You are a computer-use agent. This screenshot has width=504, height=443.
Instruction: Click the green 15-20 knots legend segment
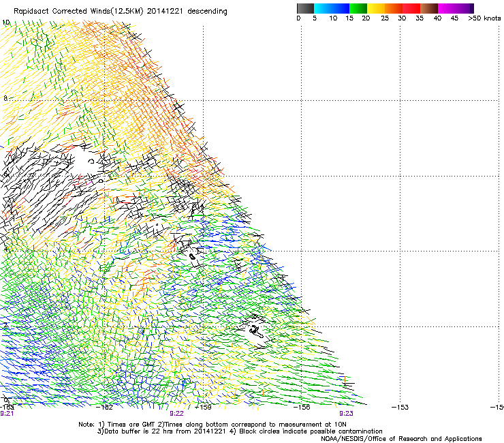point(358,8)
